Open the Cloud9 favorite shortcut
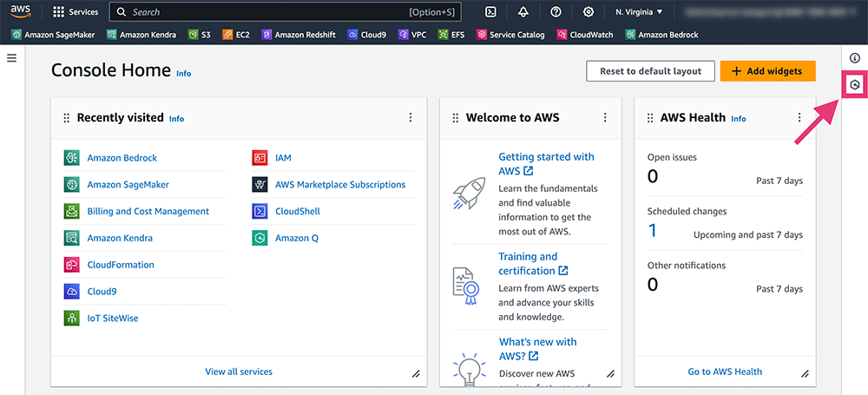Viewport: 868px width, 395px height. 367,35
